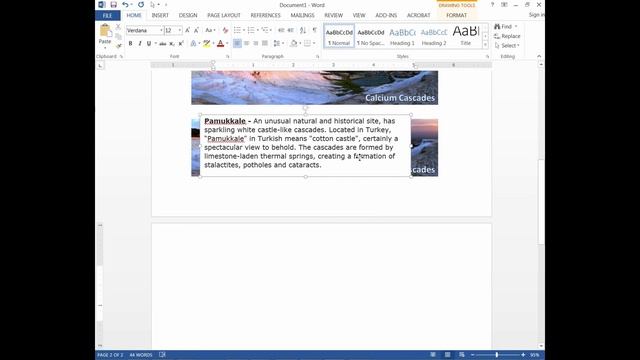Switch to the DESIGN tab

(188, 16)
